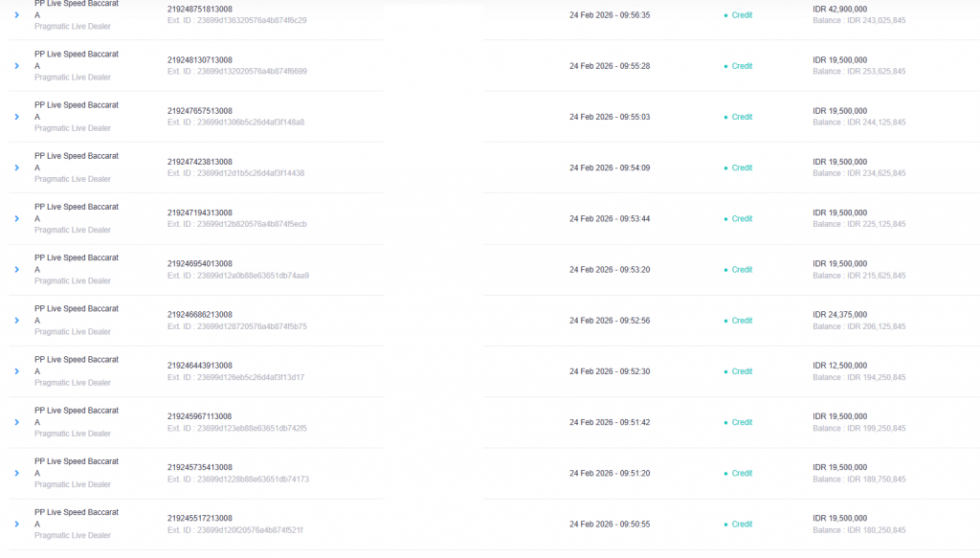Expand the row with ID 219247657513008
This screenshot has height=558, width=980.
(16, 117)
